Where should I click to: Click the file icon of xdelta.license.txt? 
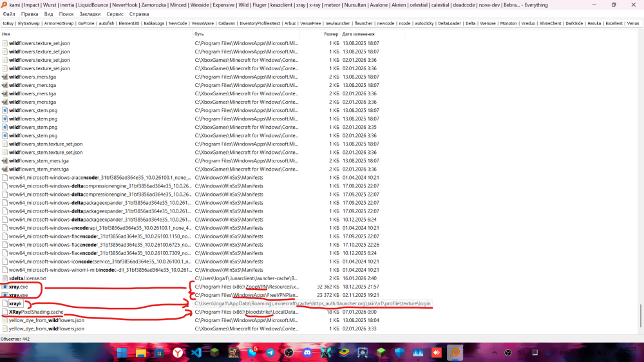coord(5,278)
